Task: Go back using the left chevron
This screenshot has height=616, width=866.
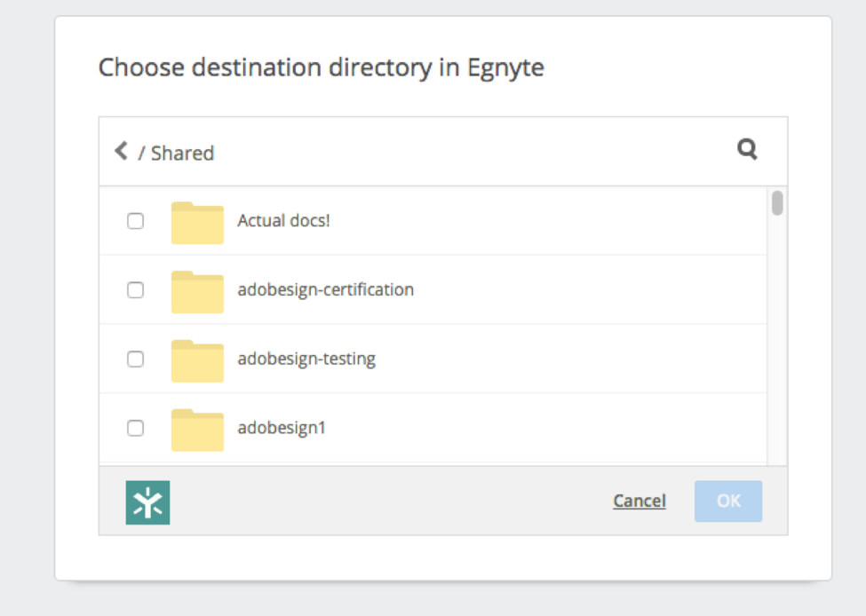Action: click(x=122, y=151)
